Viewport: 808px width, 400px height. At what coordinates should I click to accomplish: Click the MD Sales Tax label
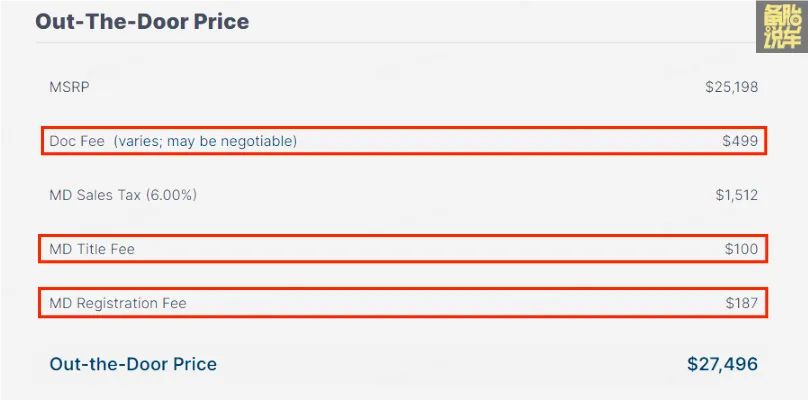pos(95,195)
